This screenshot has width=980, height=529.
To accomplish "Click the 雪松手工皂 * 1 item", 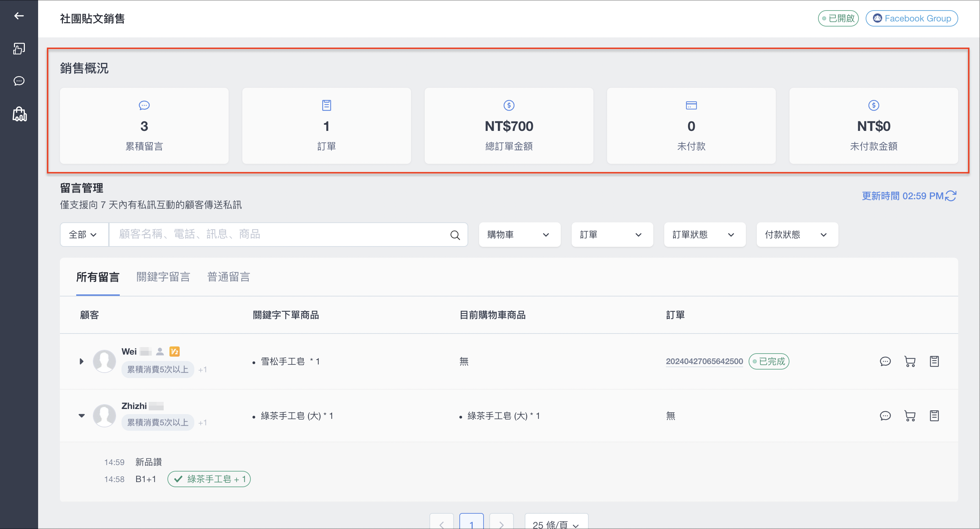I will click(x=290, y=361).
